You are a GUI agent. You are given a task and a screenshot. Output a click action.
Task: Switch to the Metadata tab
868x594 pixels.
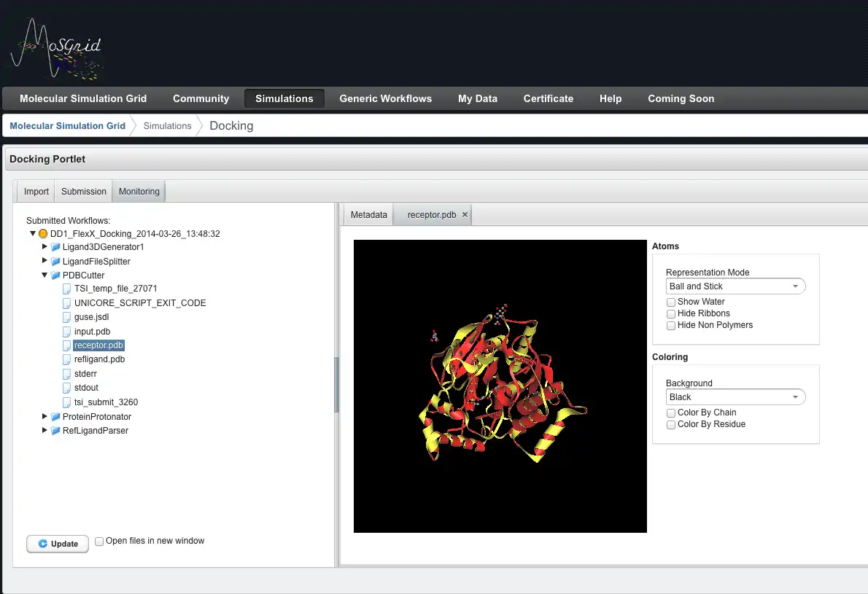[x=368, y=214]
